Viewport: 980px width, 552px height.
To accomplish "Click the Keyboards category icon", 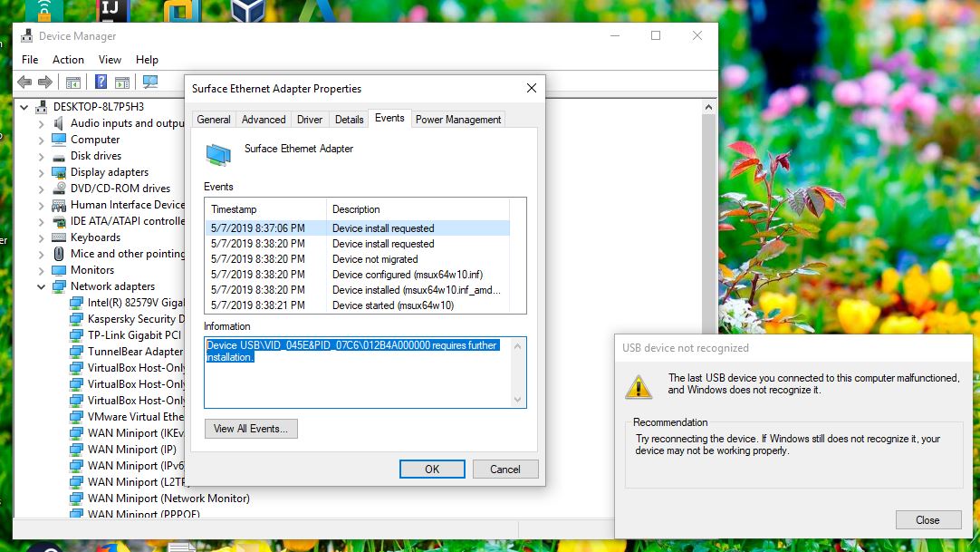I will click(59, 237).
